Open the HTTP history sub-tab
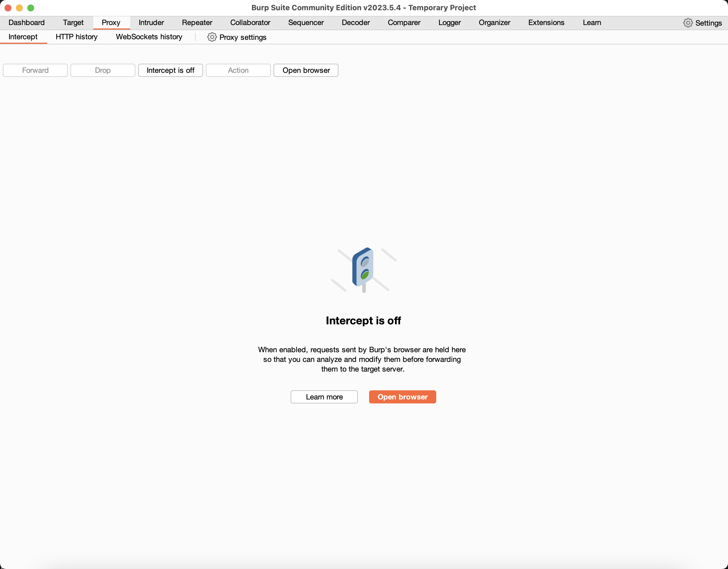The height and width of the screenshot is (569, 728). [x=76, y=37]
